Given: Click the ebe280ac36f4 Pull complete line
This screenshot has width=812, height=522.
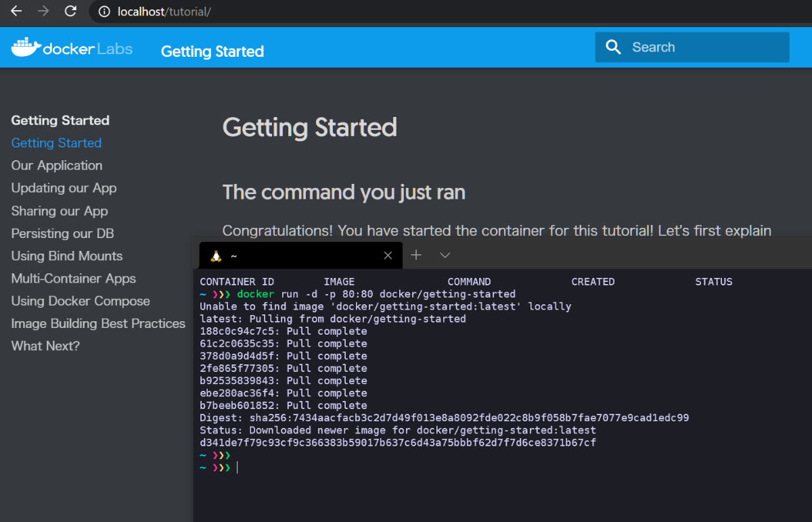Looking at the screenshot, I should point(284,393).
